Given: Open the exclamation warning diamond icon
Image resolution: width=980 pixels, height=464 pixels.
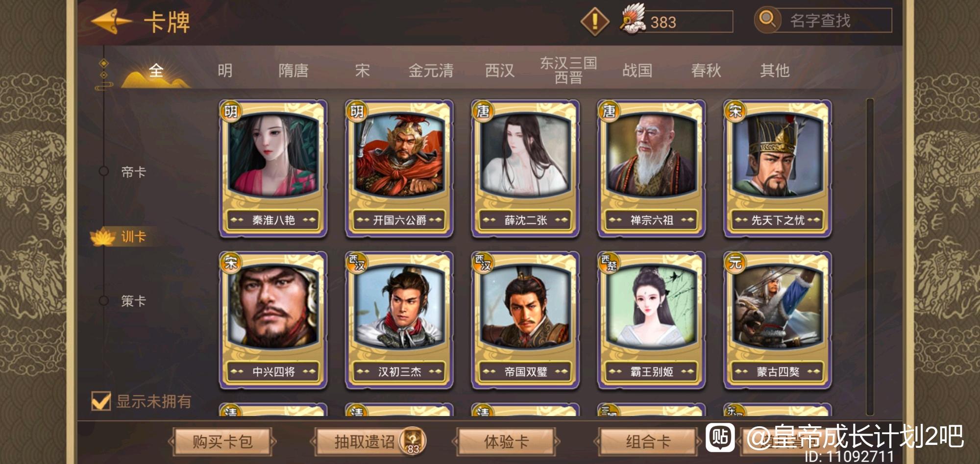Looking at the screenshot, I should [594, 21].
